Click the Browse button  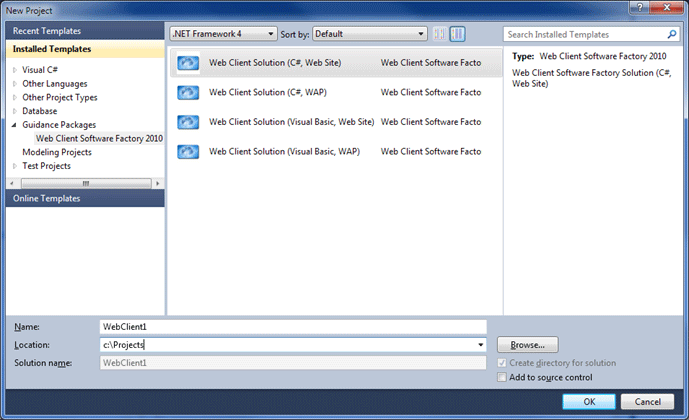(528, 345)
